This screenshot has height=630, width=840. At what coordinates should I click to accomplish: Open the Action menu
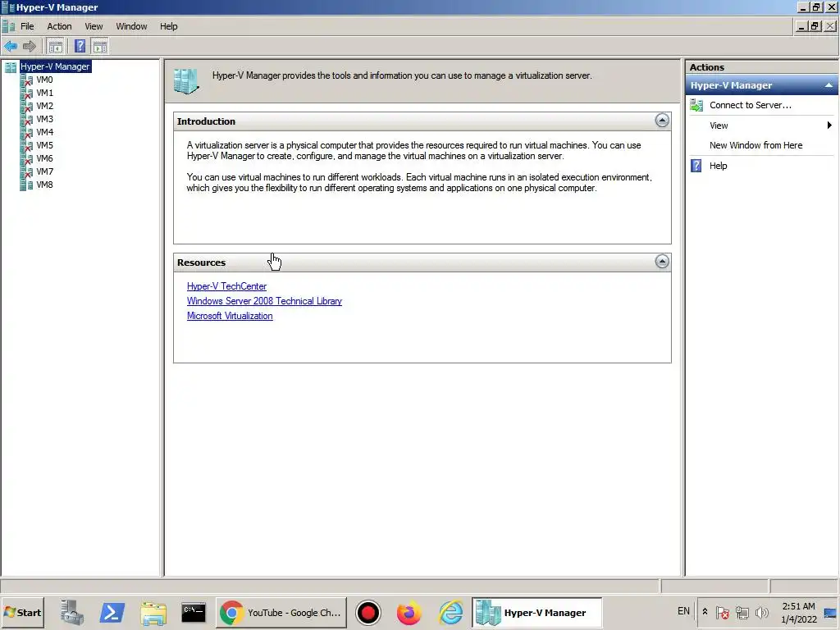59,26
